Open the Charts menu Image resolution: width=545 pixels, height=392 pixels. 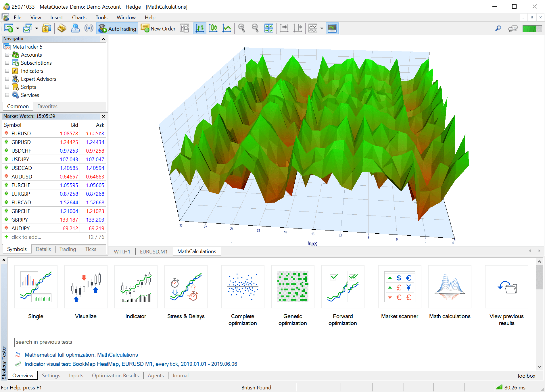[x=79, y=18]
